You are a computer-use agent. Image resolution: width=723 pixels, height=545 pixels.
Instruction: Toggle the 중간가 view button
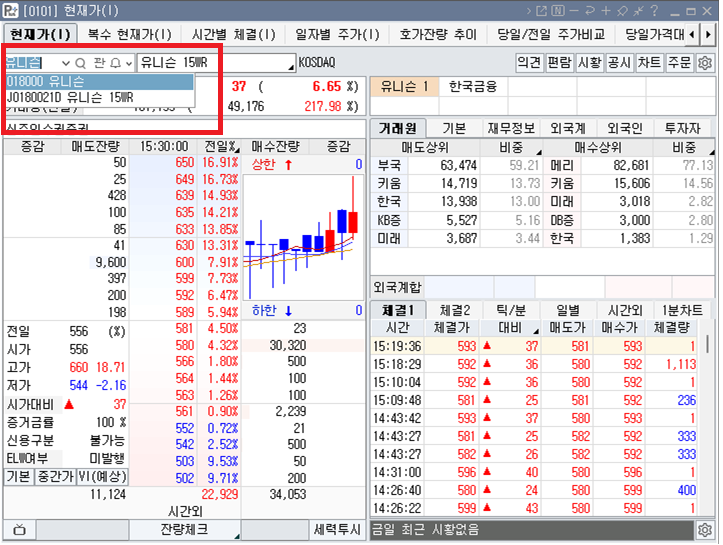coord(56,476)
